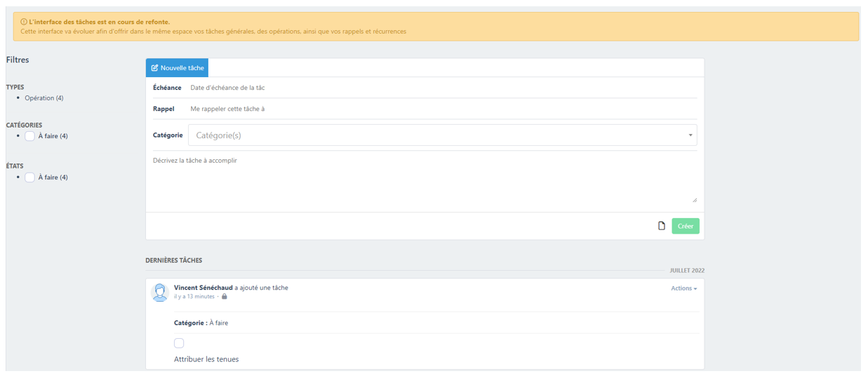Expand the Actions menu on the task
Image resolution: width=868 pixels, height=376 pixels.
coord(683,288)
